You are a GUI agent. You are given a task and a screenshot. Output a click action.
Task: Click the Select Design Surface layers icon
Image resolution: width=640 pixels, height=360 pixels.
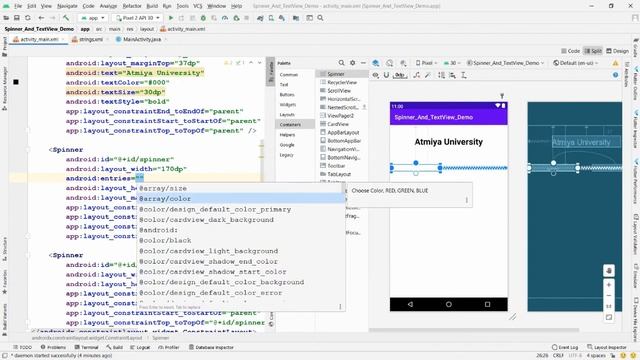pos(376,63)
